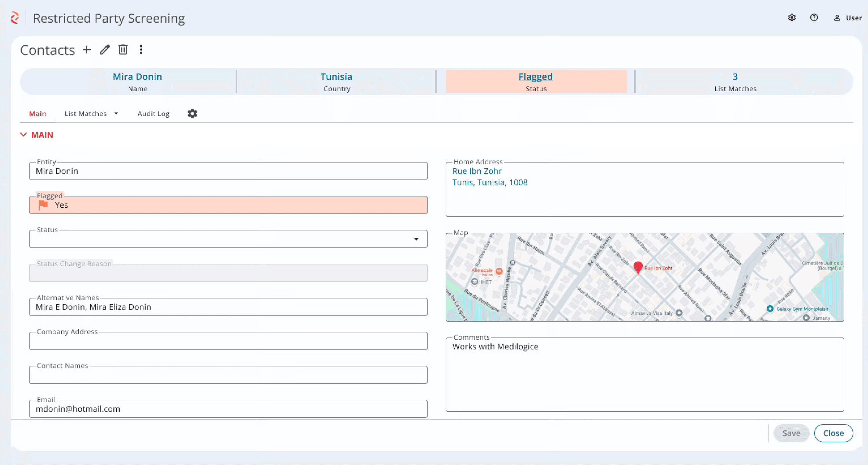Open settings gear in top header

pos(792,18)
